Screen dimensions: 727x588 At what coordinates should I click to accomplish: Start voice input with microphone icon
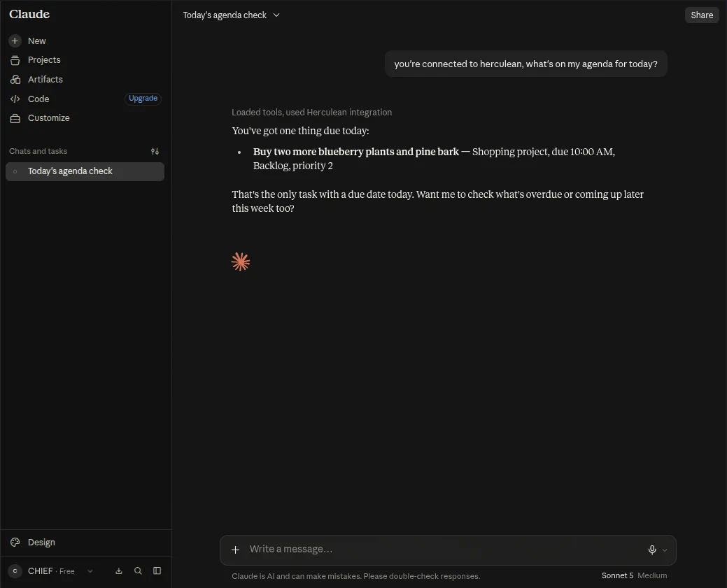coord(652,550)
